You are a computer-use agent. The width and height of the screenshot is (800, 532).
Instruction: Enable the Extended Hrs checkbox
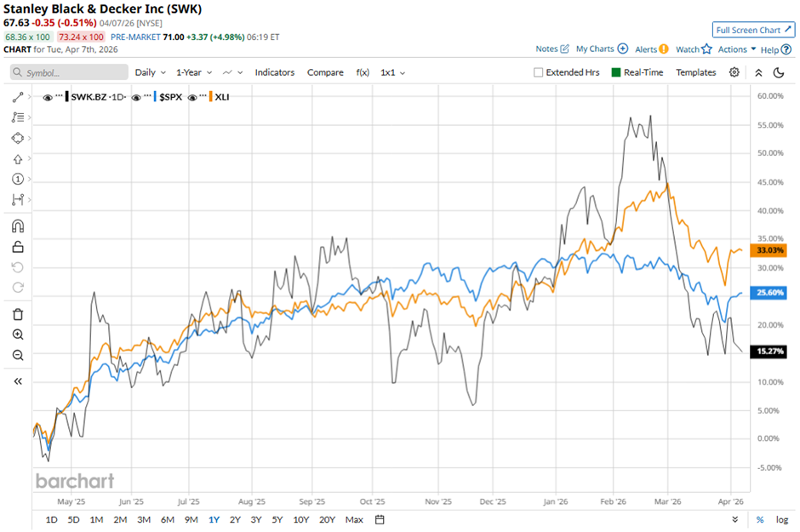[538, 72]
